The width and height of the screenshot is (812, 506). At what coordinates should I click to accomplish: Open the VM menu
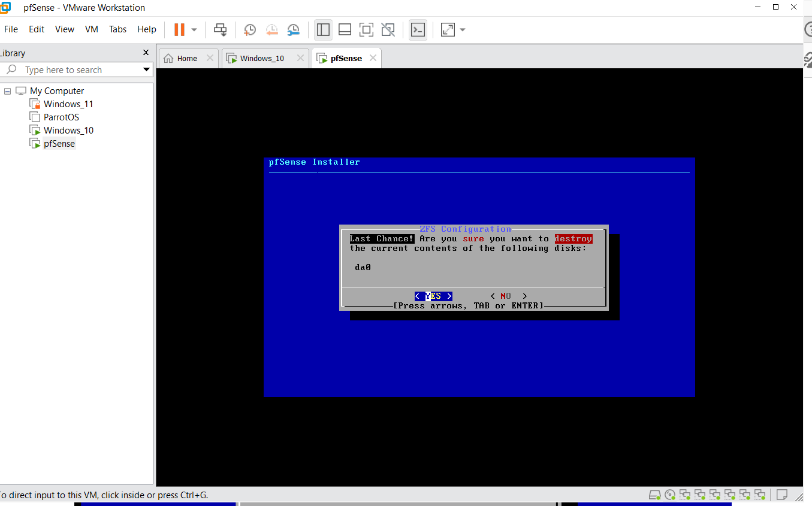point(92,29)
